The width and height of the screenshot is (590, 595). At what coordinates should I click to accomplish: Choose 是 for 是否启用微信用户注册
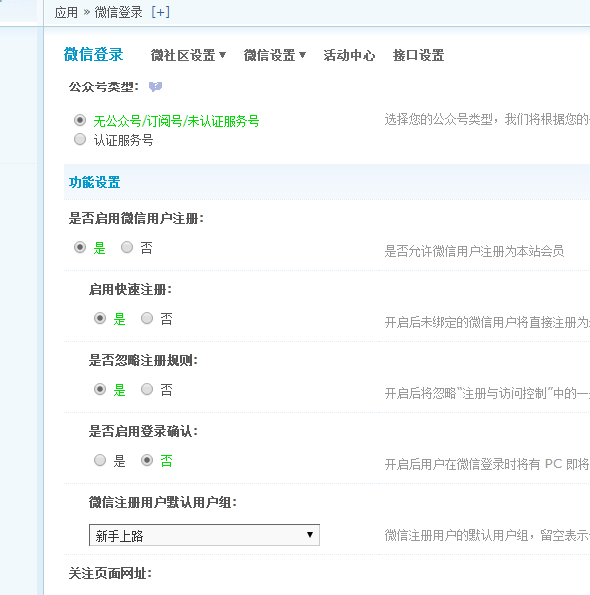tap(80, 247)
